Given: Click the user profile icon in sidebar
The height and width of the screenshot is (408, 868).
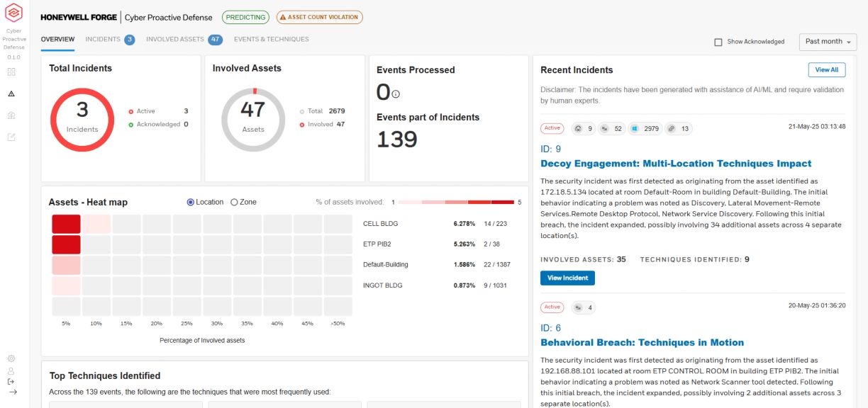Looking at the screenshot, I should [x=11, y=370].
